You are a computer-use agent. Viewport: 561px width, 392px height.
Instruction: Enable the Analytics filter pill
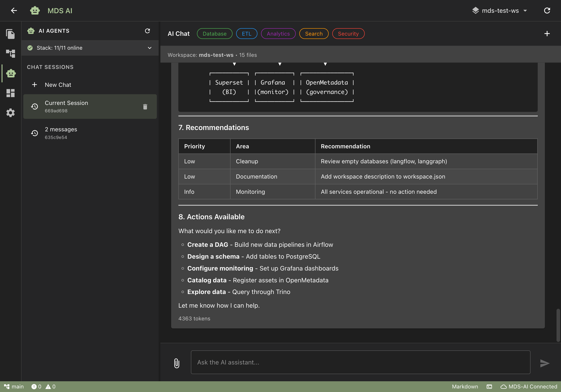(x=278, y=33)
